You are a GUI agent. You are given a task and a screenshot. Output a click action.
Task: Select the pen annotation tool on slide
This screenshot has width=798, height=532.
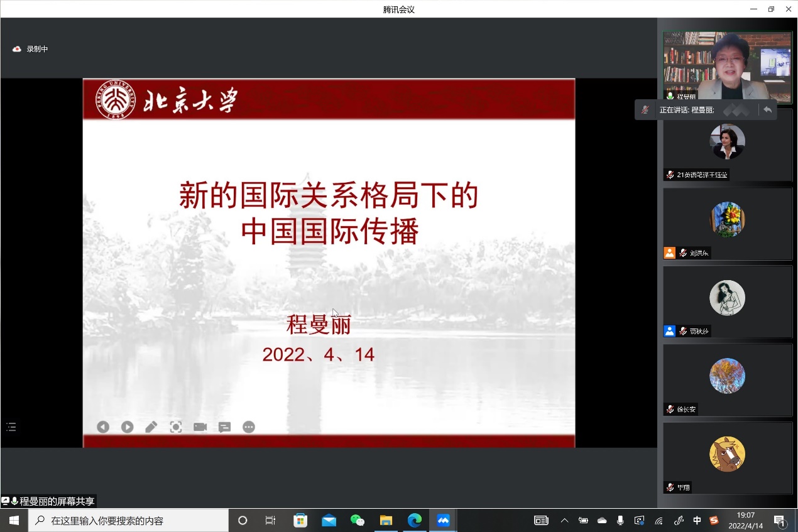pos(151,427)
